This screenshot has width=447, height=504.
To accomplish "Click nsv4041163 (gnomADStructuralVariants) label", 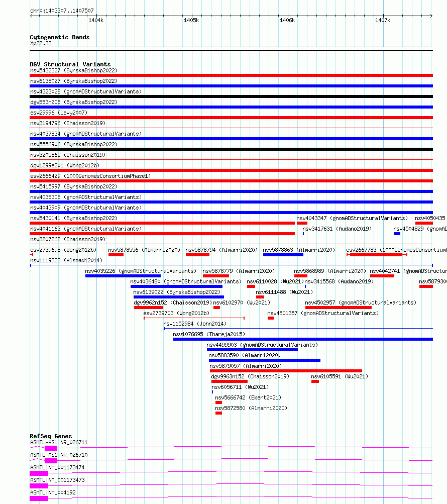I will point(86,229).
